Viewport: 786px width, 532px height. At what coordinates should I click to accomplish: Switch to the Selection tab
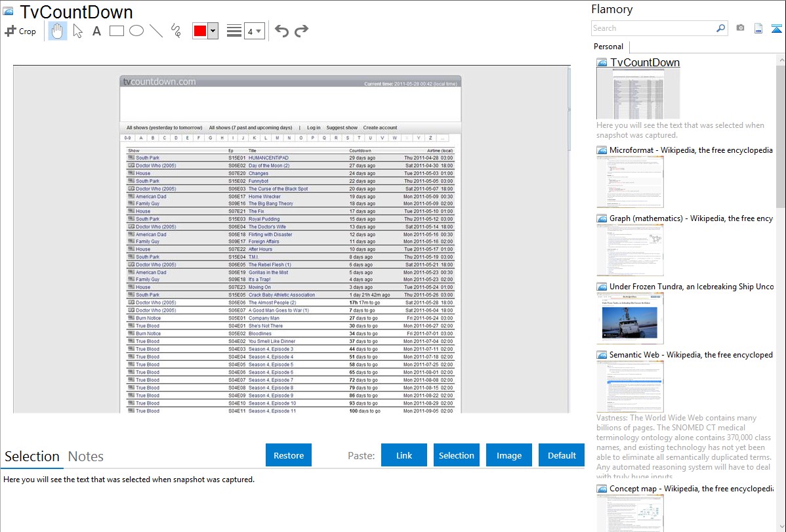coord(32,457)
